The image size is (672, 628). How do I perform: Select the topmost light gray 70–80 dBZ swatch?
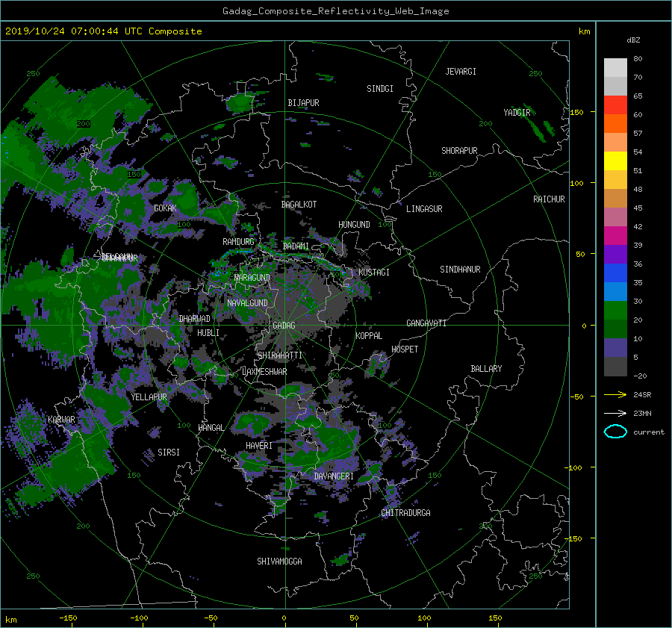tap(615, 68)
